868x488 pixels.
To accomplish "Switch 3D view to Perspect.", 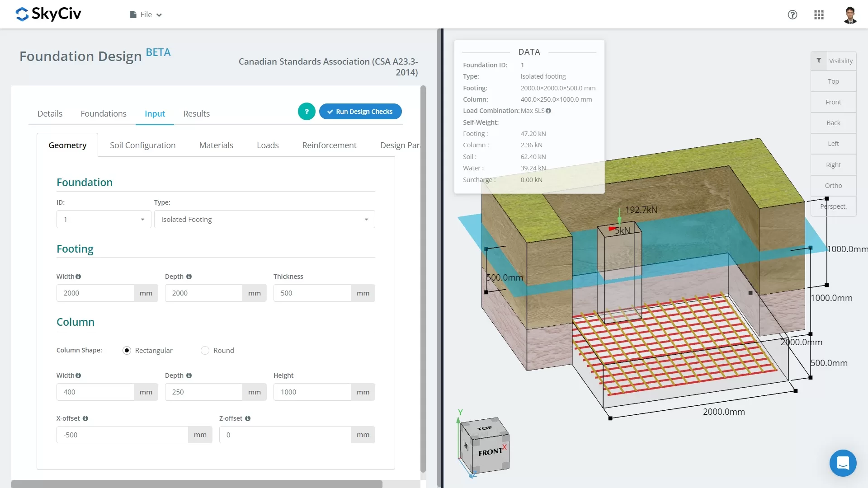I will pos(834,206).
